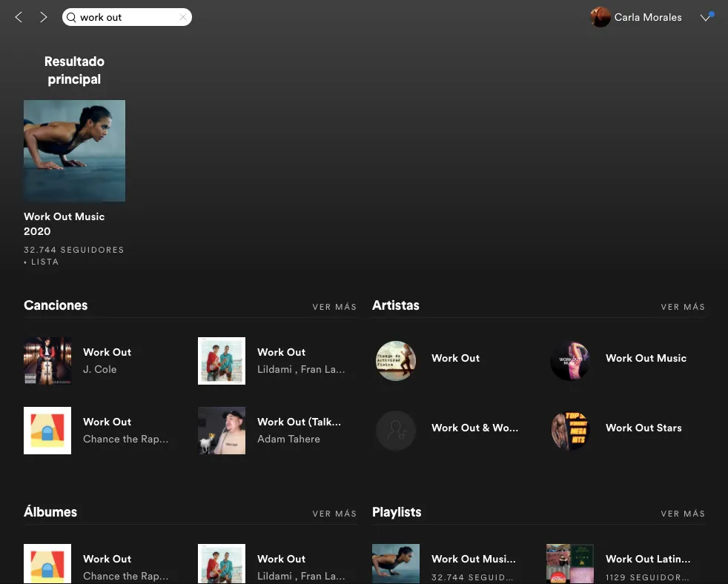Open the Work Out Music artist image
Viewport: 728px width, 584px height.
click(569, 361)
